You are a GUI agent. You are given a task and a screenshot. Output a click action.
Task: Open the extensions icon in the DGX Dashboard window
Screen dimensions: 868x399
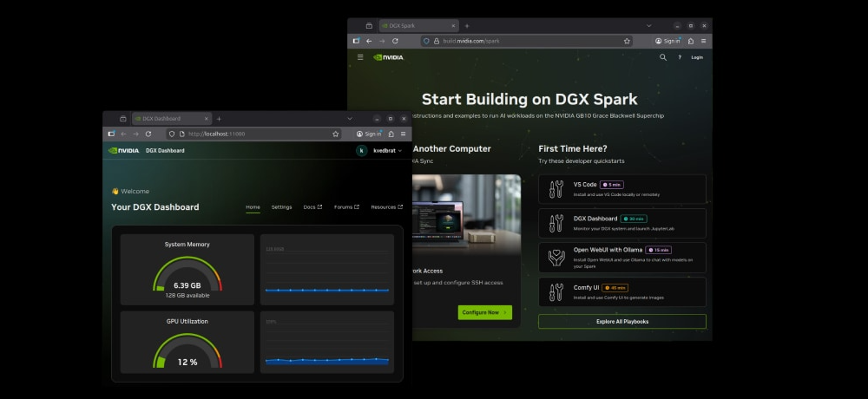tap(391, 134)
